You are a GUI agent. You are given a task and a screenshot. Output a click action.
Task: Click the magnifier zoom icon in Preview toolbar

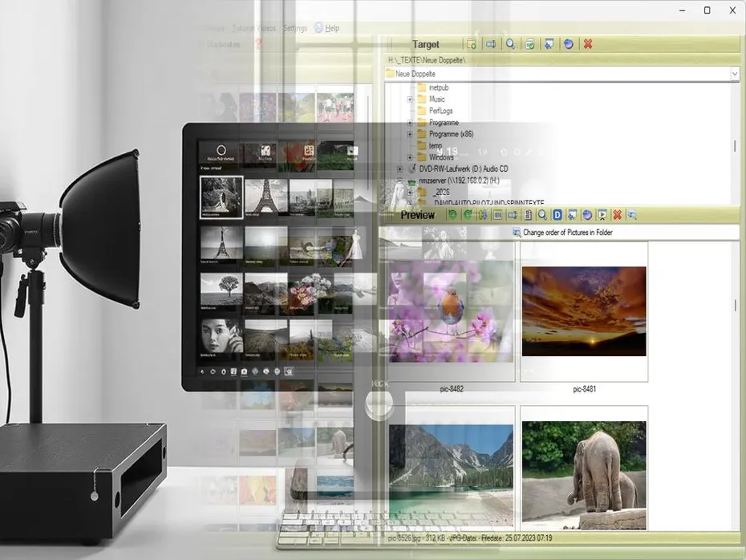(545, 213)
